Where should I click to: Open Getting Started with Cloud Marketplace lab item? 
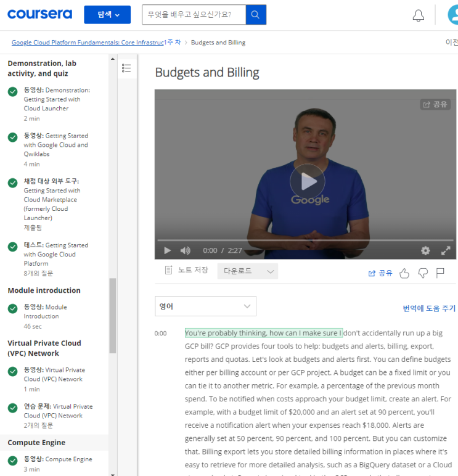pyautogui.click(x=52, y=204)
